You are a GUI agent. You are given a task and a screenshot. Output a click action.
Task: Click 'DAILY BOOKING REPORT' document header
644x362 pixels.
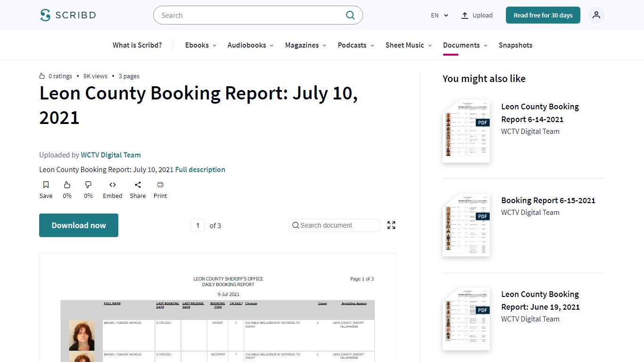click(228, 285)
